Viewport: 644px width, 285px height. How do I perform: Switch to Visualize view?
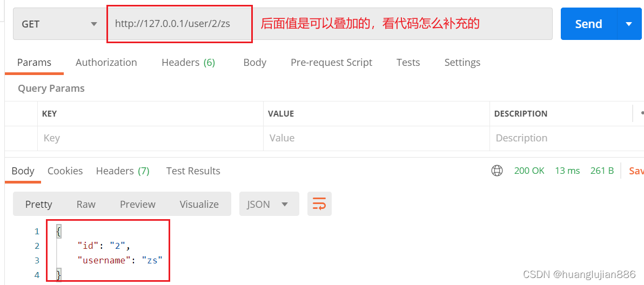(199, 204)
